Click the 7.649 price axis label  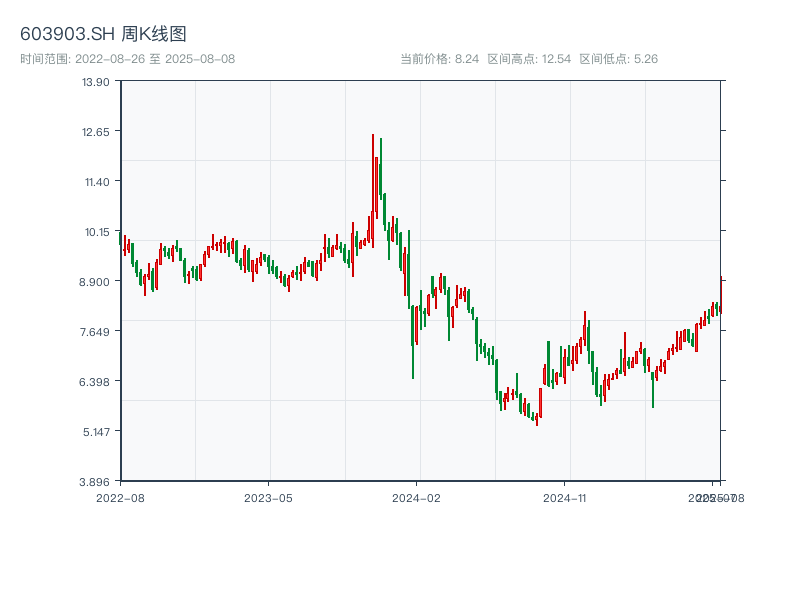coord(96,331)
